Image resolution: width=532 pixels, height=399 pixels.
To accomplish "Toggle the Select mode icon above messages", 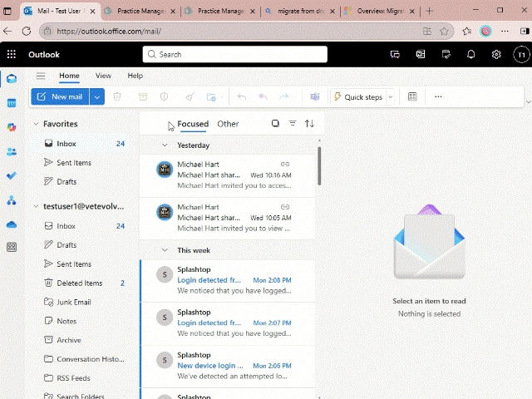I will click(x=275, y=124).
